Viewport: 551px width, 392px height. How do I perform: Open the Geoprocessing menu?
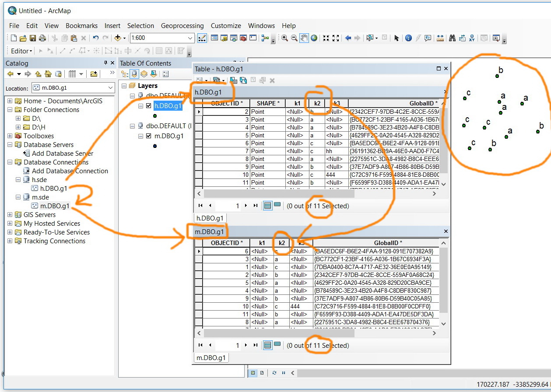[x=182, y=26]
